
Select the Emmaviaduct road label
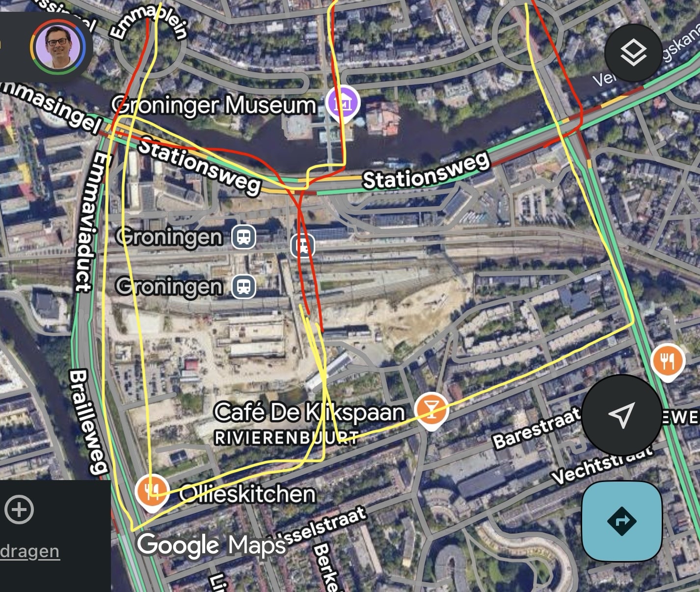click(91, 222)
